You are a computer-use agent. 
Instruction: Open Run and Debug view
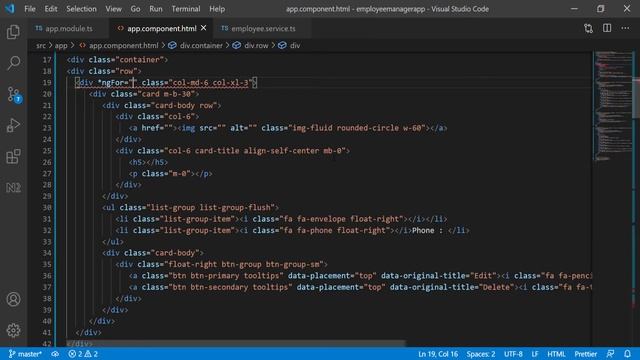(13, 125)
